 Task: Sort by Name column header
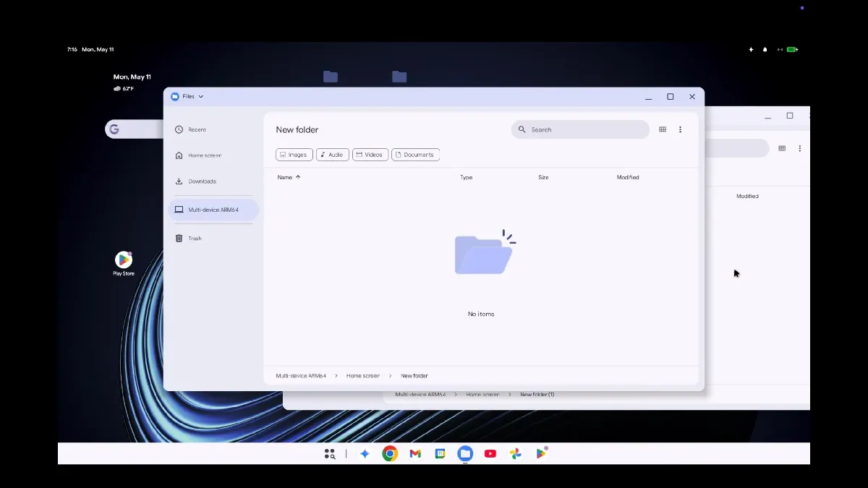[x=289, y=177]
